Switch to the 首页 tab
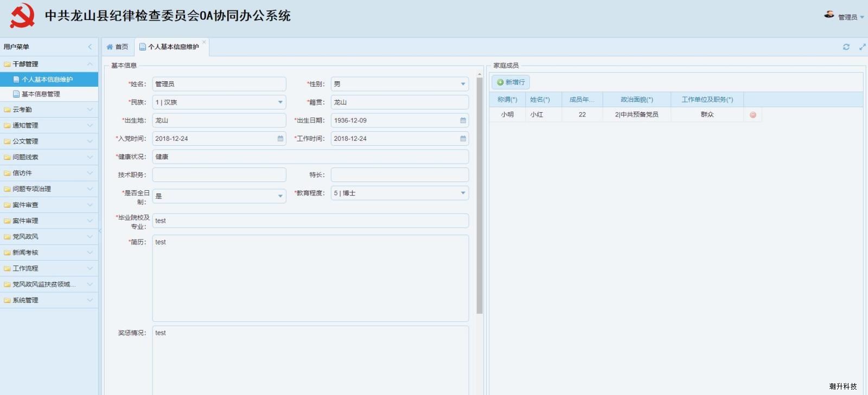This screenshot has width=868, height=395. [118, 47]
